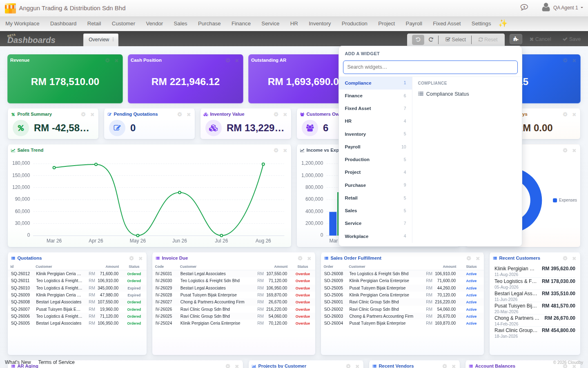Image resolution: width=588 pixels, height=368 pixels.
Task: Click the Cancel button
Action: coord(540,39)
